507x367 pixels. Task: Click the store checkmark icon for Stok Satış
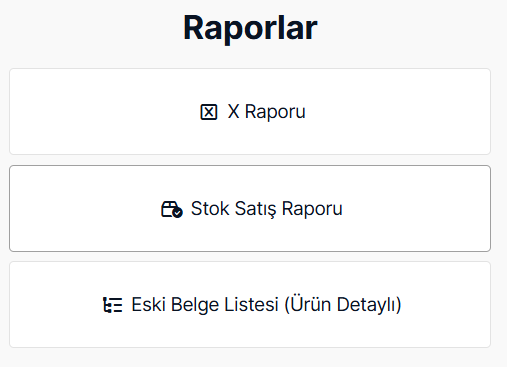point(172,209)
